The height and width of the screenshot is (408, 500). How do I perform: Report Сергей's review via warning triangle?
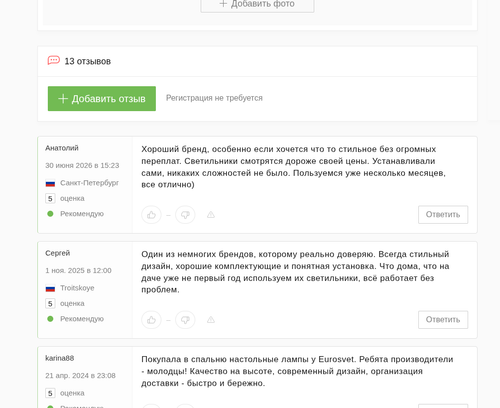click(211, 320)
